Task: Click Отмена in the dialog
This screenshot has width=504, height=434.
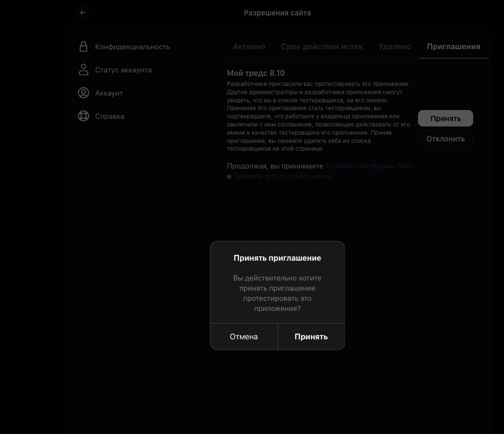Action: (244, 336)
